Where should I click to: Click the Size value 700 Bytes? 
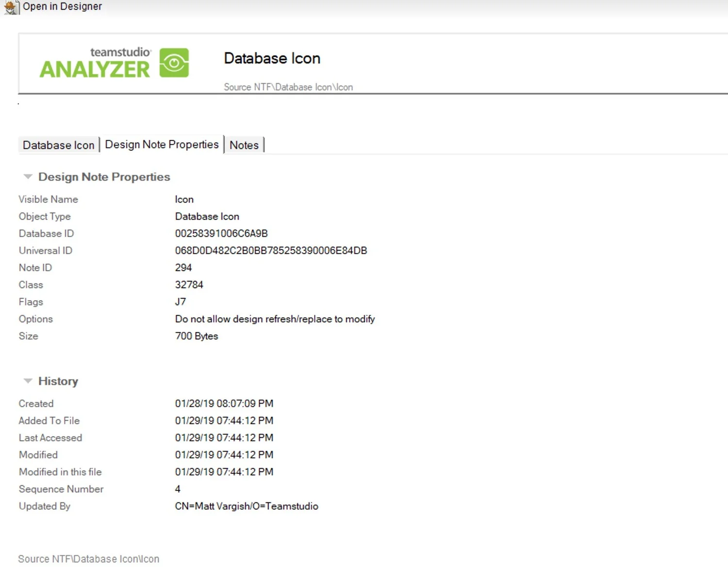197,336
